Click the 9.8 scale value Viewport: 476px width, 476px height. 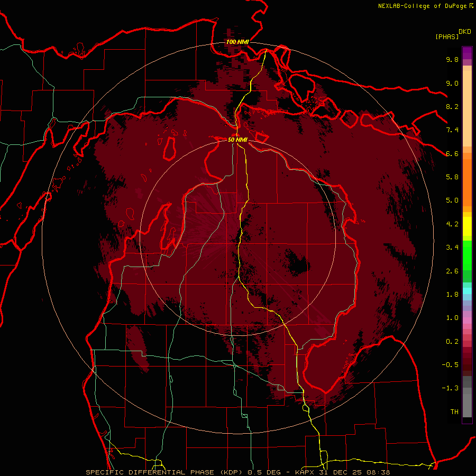pos(452,59)
